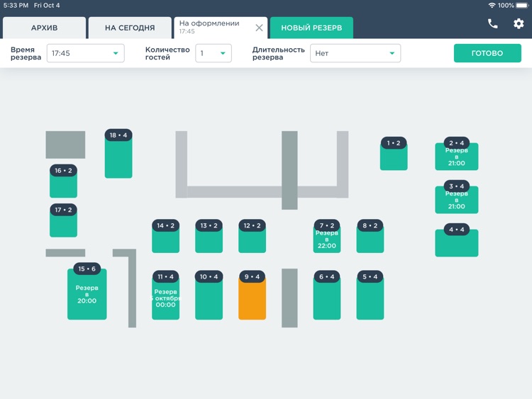Open the settings gear icon
The image size is (532, 399).
(x=519, y=23)
